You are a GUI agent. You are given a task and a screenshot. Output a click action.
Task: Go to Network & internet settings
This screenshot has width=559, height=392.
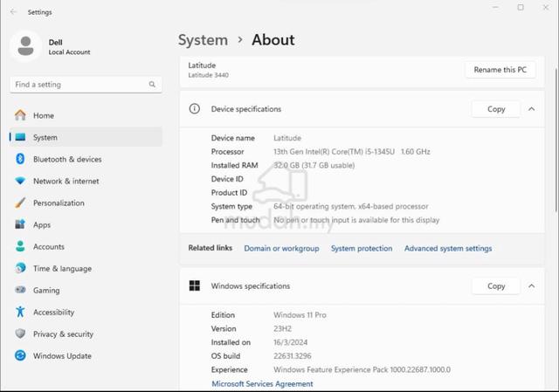click(86, 181)
